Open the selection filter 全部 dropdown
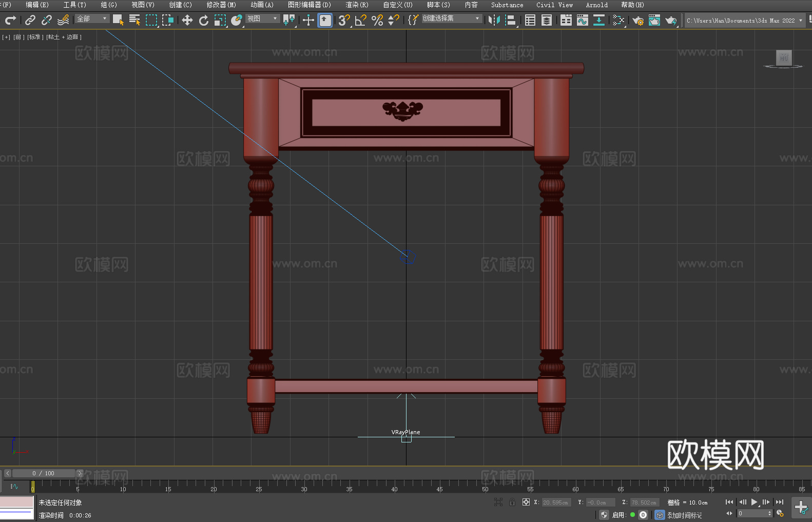Image resolution: width=812 pixels, height=522 pixels. 92,18
